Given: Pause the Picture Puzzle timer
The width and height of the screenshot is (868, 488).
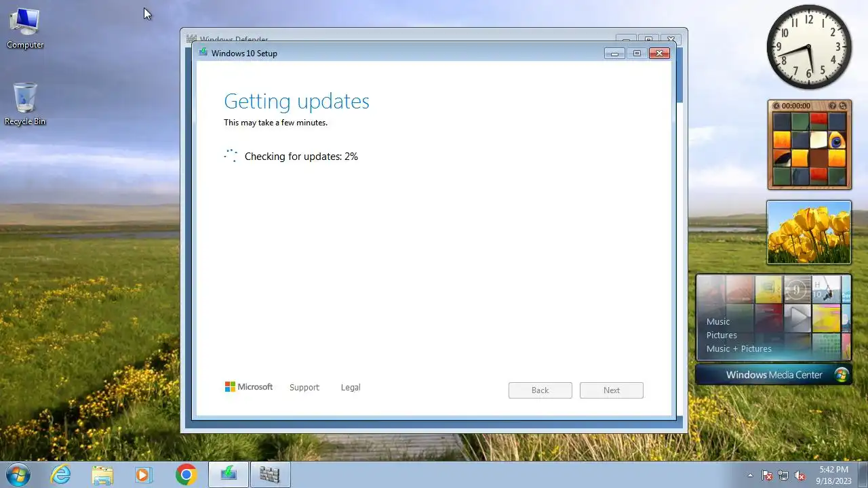Looking at the screenshot, I should point(777,106).
